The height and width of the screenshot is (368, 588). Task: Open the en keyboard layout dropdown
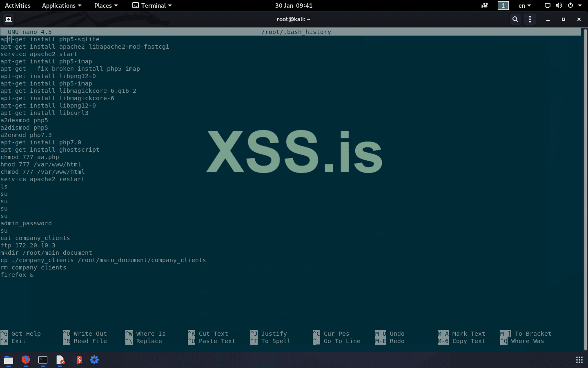pos(525,6)
